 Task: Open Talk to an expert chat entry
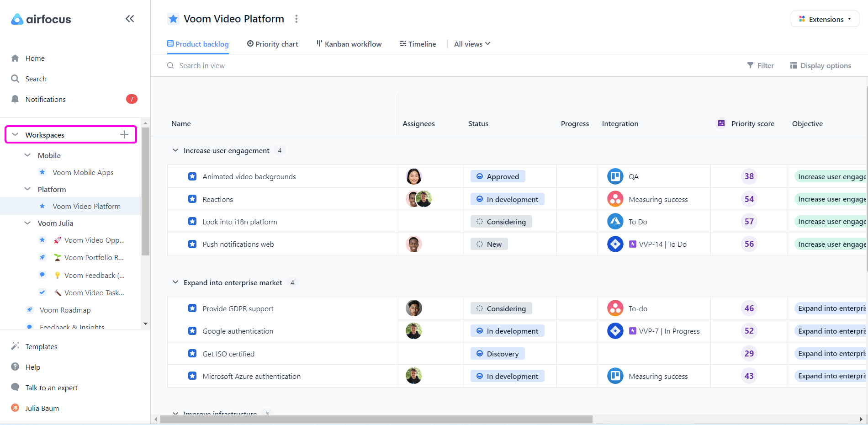(x=45, y=388)
